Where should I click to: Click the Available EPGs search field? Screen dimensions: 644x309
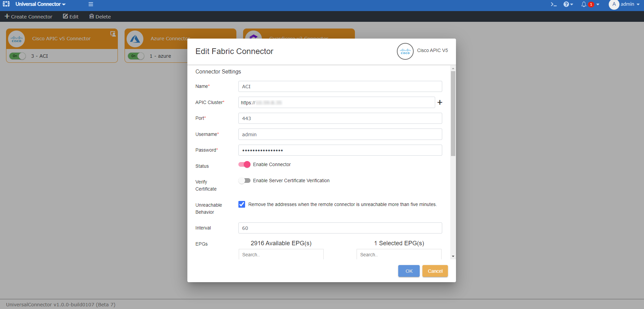click(281, 254)
